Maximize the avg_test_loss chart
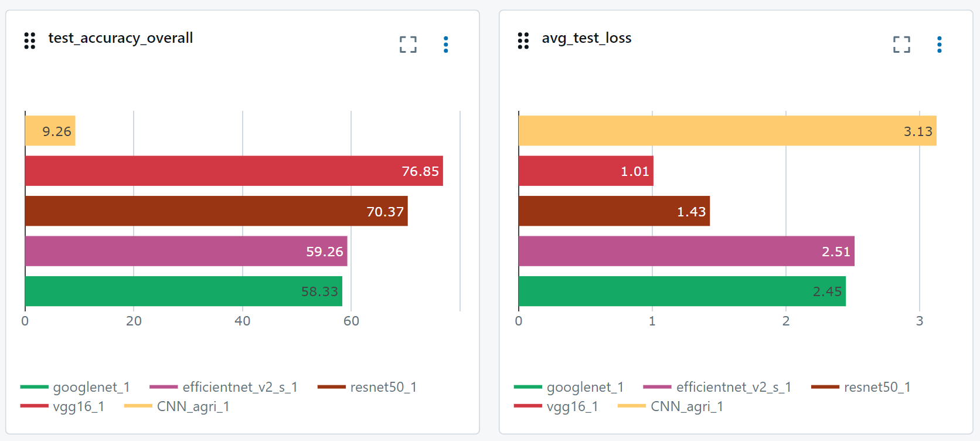980x441 pixels. click(901, 45)
